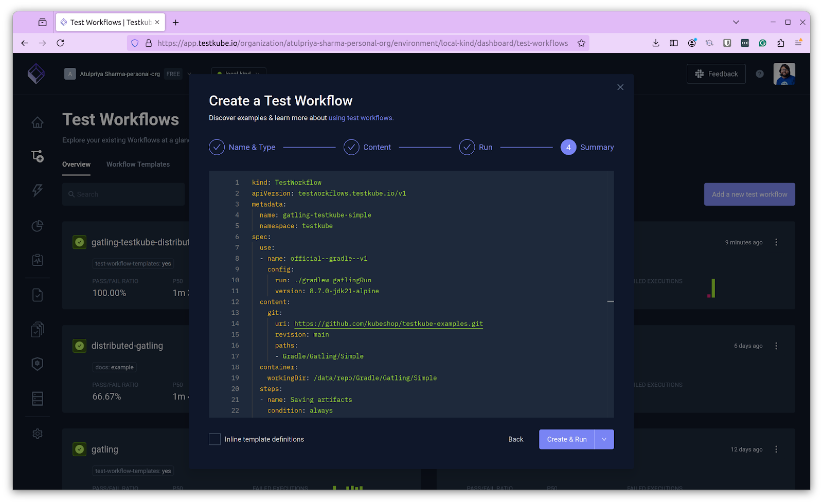
Task: Open the browser extensions puzzle icon
Action: point(780,43)
